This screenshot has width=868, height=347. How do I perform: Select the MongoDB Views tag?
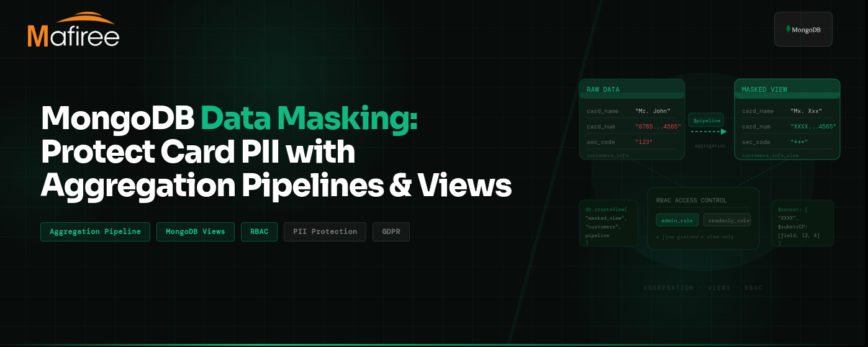(195, 232)
